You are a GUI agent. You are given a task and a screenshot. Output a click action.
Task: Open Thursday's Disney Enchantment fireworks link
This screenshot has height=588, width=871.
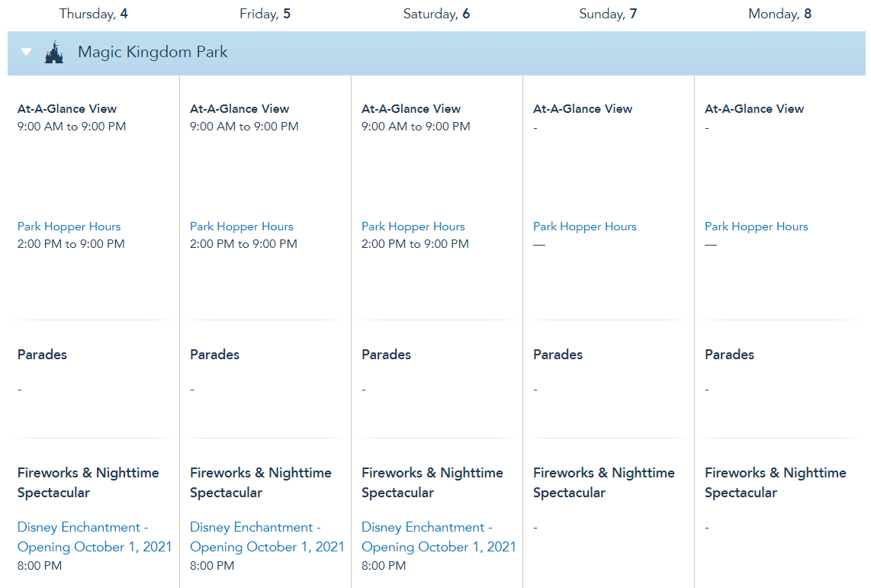[x=94, y=537]
